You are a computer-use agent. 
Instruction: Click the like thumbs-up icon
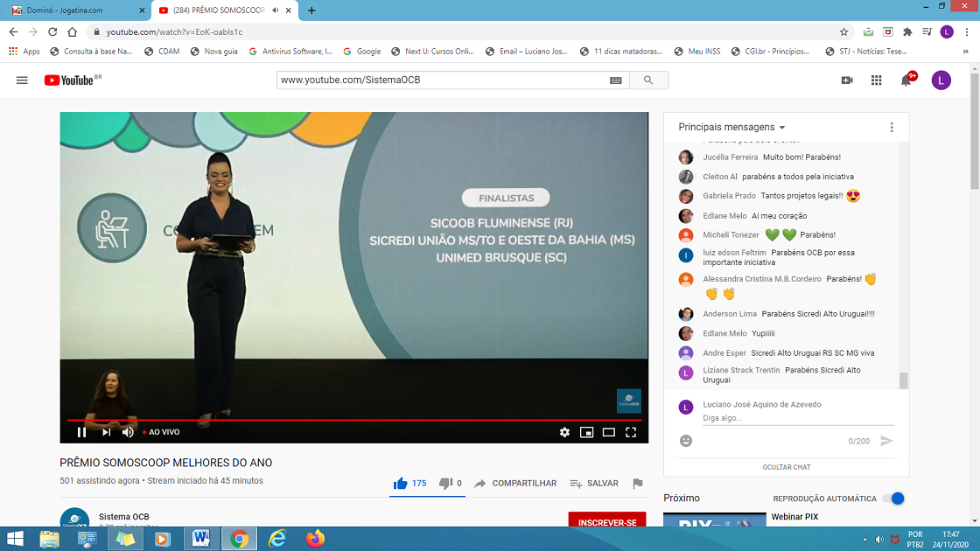click(401, 483)
